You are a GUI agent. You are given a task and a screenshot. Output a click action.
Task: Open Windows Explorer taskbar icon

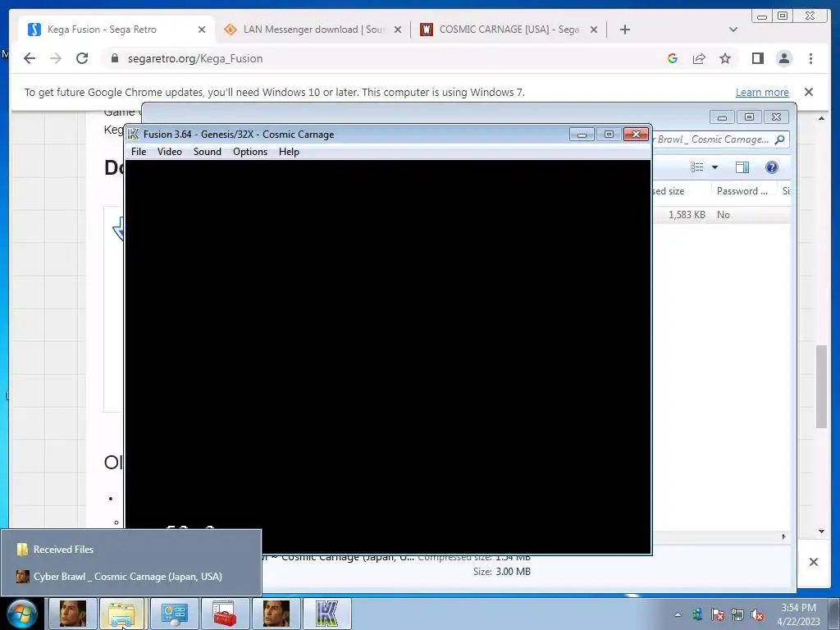click(x=122, y=614)
